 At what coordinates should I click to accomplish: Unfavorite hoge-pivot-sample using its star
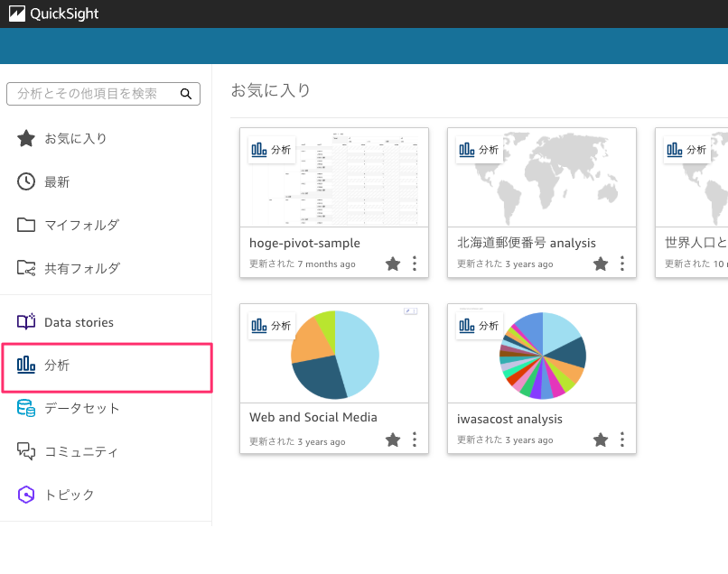[393, 264]
